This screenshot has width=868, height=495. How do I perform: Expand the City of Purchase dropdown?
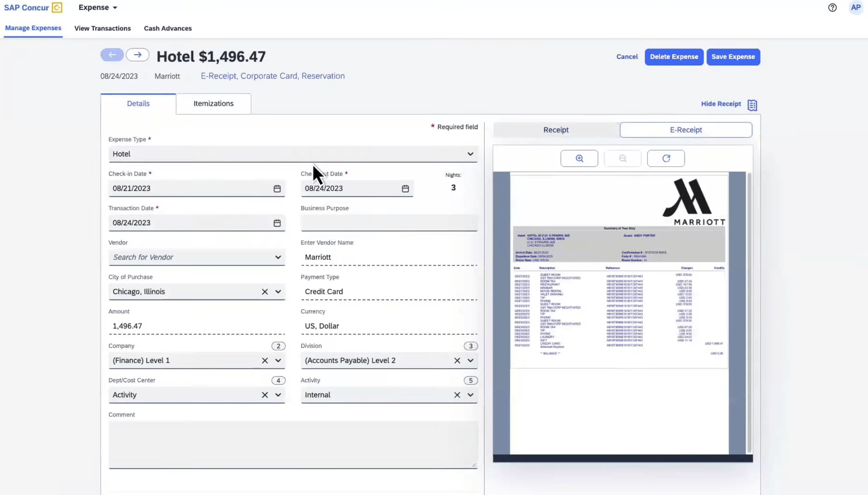pos(278,292)
